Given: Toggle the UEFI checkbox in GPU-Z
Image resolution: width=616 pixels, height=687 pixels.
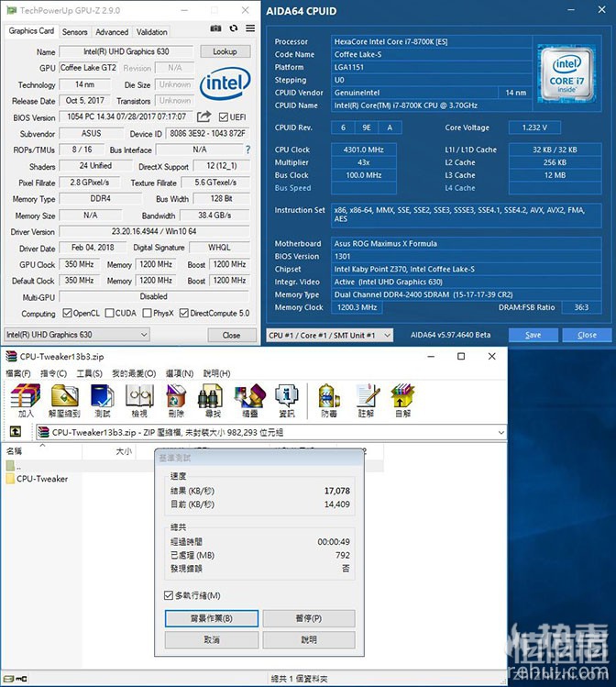Looking at the screenshot, I should (x=224, y=117).
